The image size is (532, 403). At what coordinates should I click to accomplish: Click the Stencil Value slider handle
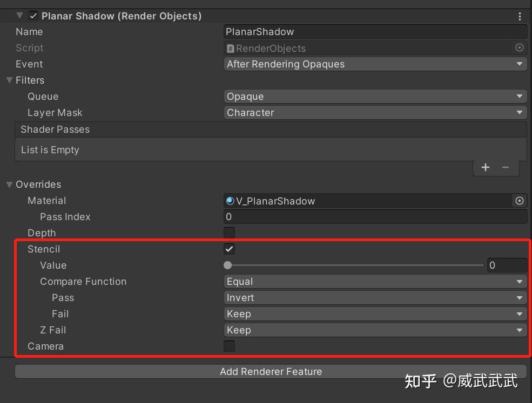tap(227, 265)
